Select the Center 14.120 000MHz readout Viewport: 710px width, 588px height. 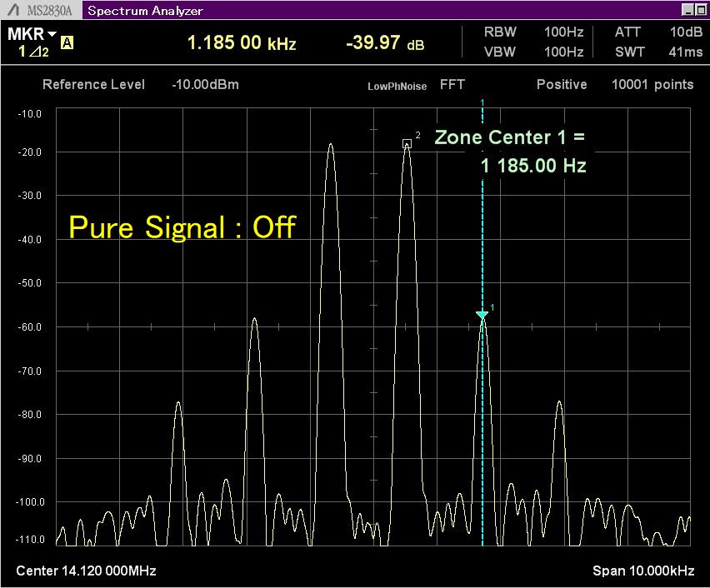[x=86, y=571]
